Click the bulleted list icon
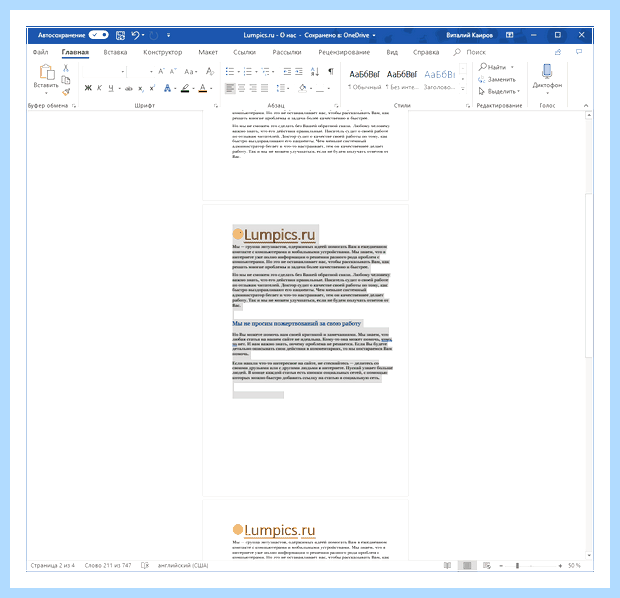The height and width of the screenshot is (598, 620). point(230,72)
